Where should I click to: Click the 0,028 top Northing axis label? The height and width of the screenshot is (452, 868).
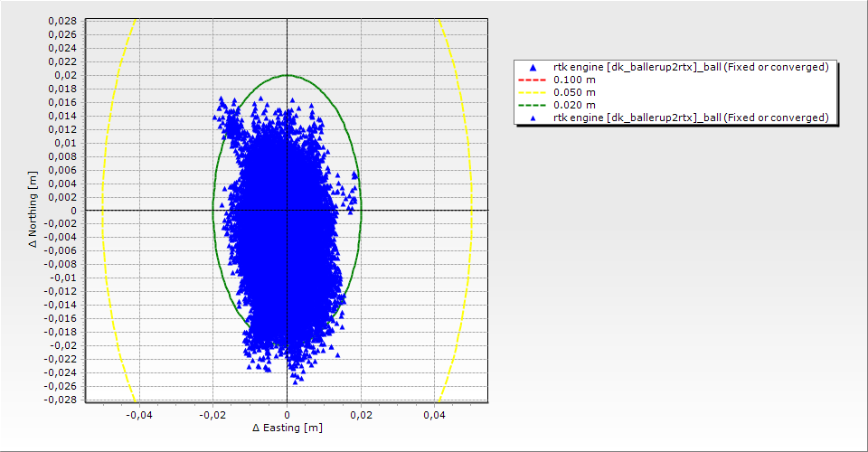(x=62, y=21)
